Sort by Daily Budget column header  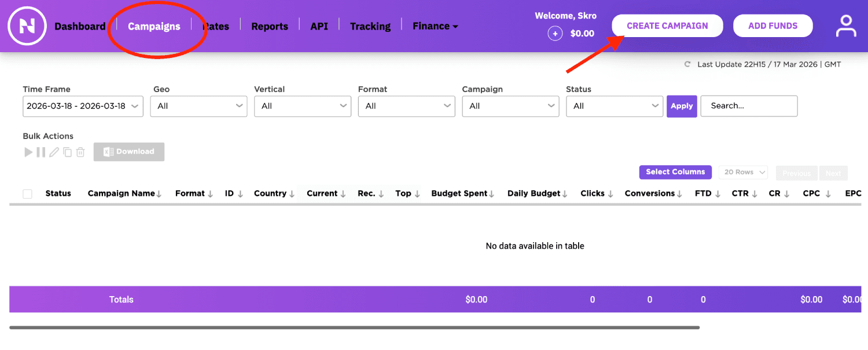pos(538,194)
